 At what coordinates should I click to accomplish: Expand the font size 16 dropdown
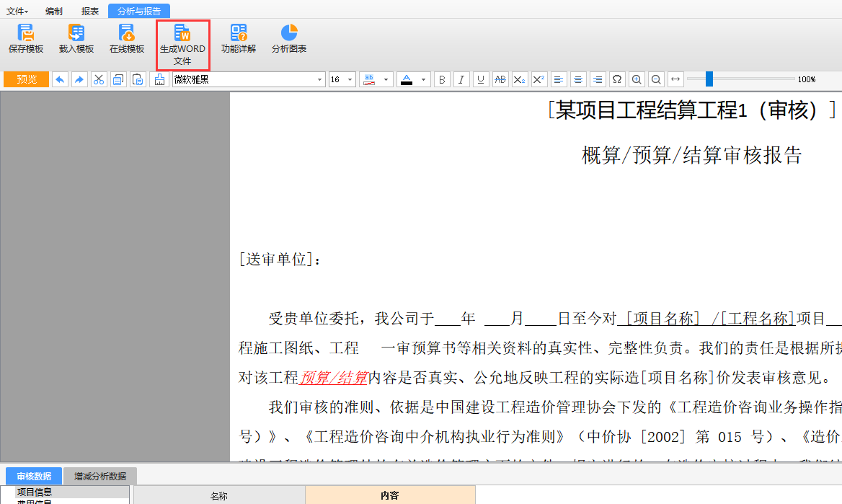pos(350,79)
